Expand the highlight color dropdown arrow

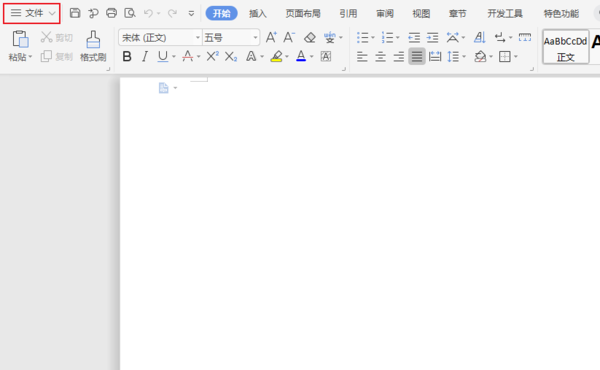click(287, 57)
